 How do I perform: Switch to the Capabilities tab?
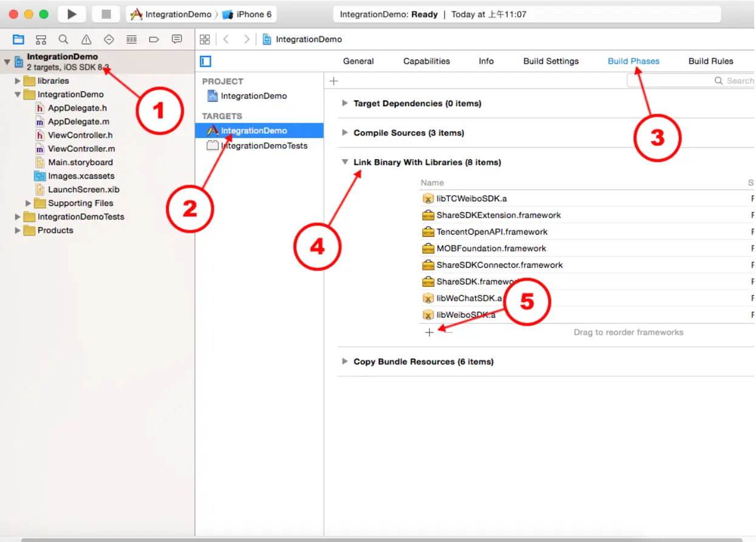pyautogui.click(x=427, y=61)
